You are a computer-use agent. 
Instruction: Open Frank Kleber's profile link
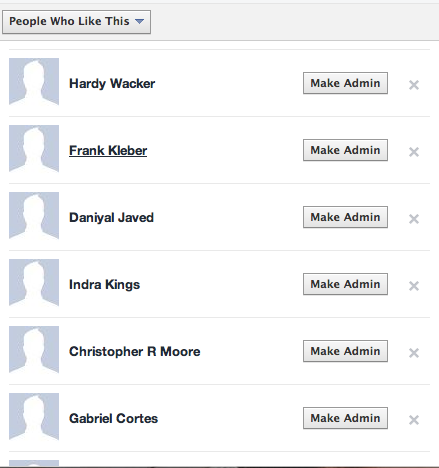(x=108, y=151)
